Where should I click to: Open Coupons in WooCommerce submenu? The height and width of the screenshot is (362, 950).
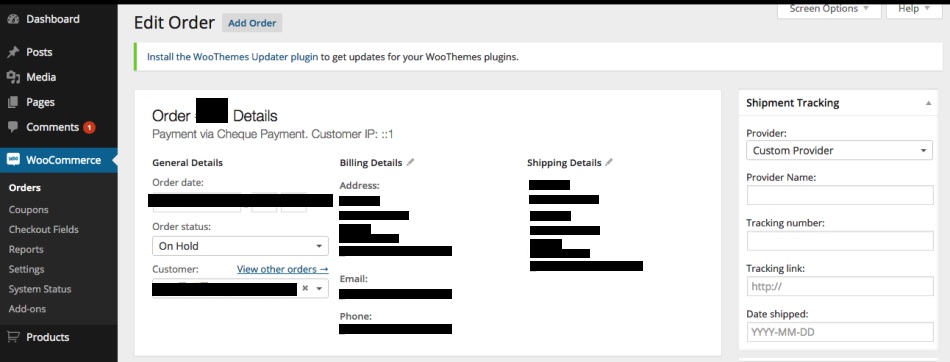28,210
